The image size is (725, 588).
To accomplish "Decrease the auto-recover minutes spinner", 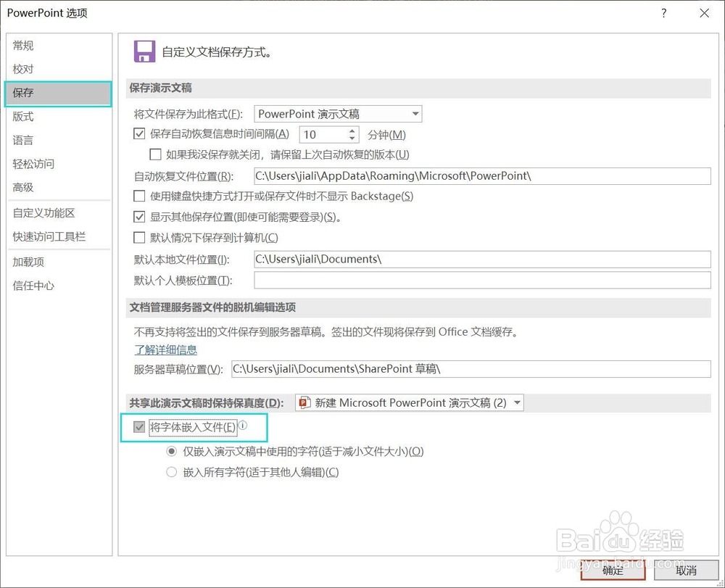I will point(352,138).
